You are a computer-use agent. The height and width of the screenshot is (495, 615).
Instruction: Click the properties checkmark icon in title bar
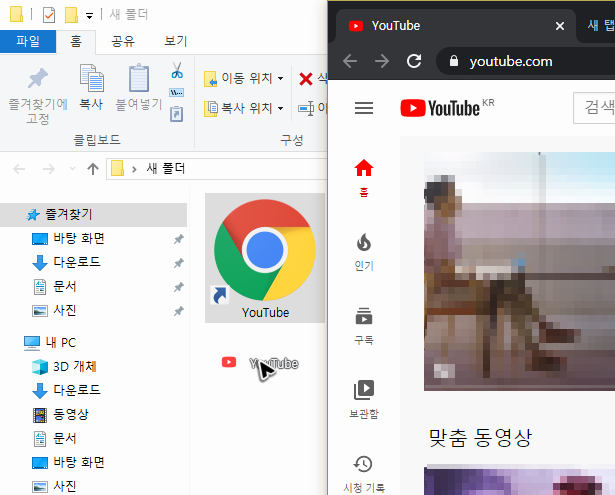[x=49, y=15]
